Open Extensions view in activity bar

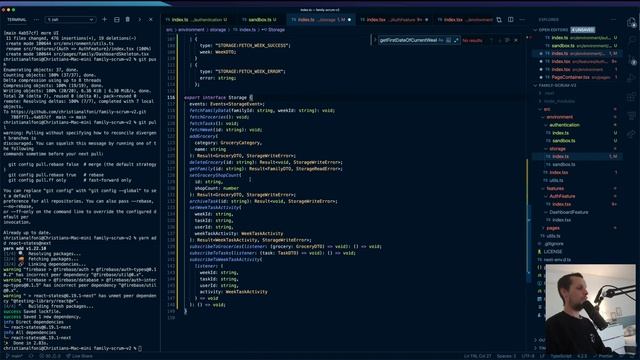pos(632,97)
